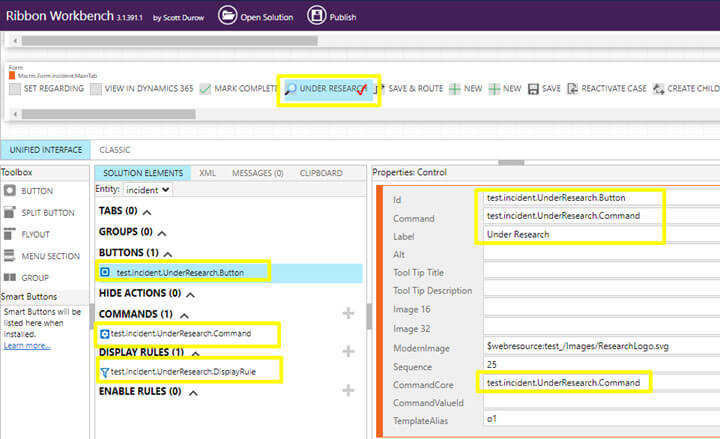720x439 pixels.
Task: Click the Open Solution folder icon
Action: [x=227, y=16]
